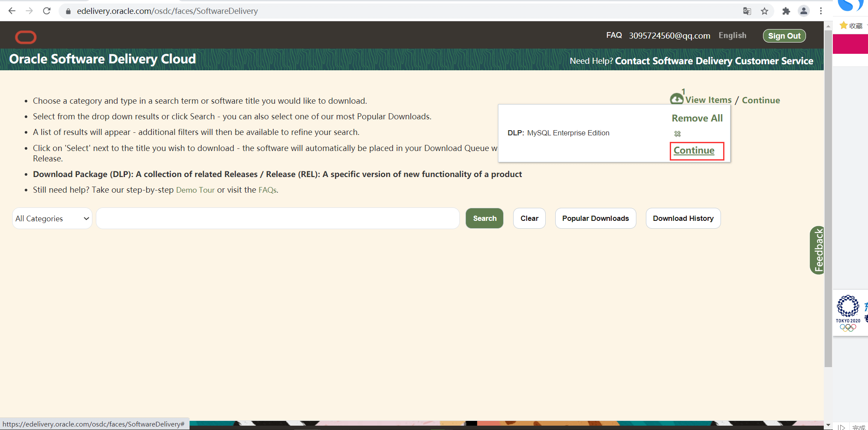Click the Tokyo 2020 Olympics thumbnail

coord(848,313)
